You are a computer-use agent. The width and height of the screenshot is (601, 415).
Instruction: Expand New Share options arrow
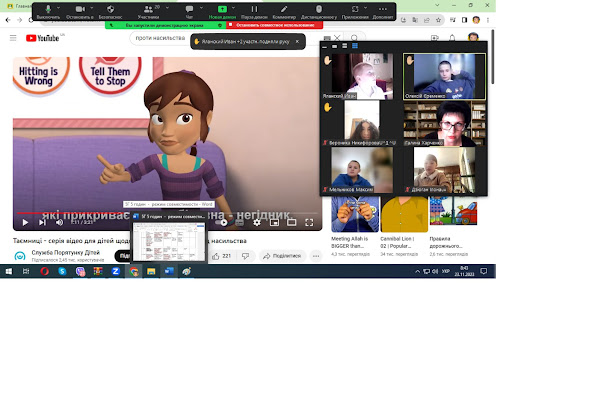233,8
